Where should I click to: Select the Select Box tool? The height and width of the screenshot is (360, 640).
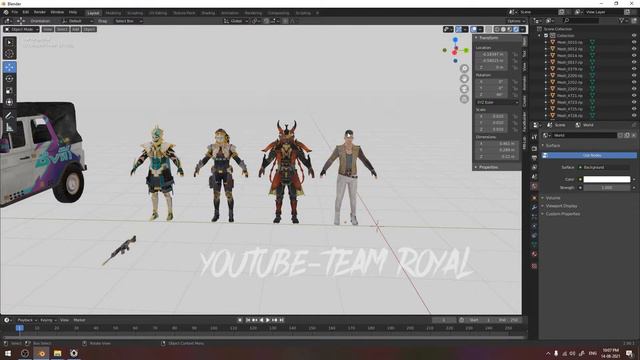[10, 42]
